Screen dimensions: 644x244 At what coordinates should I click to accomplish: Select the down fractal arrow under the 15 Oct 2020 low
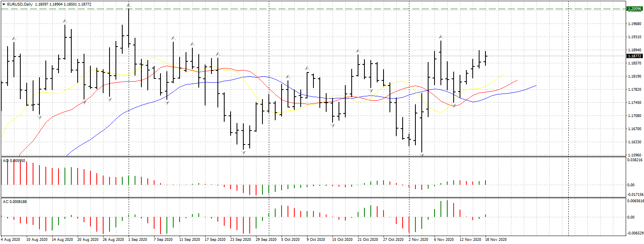[333, 126]
